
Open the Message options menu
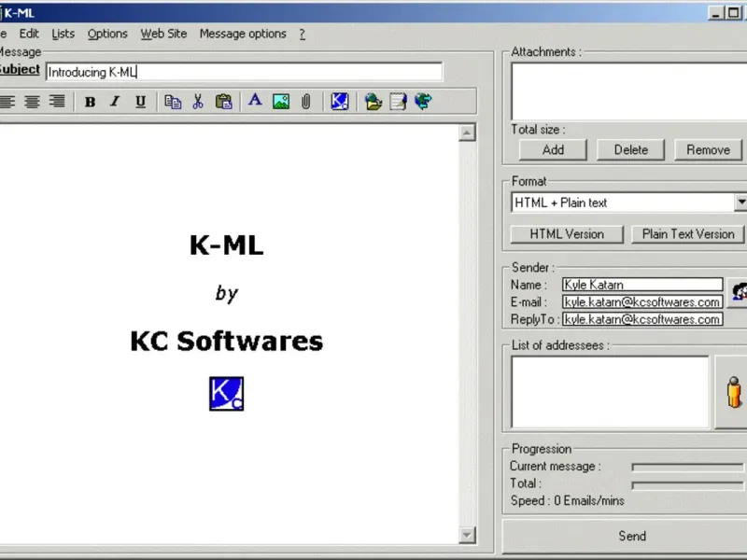[243, 34]
